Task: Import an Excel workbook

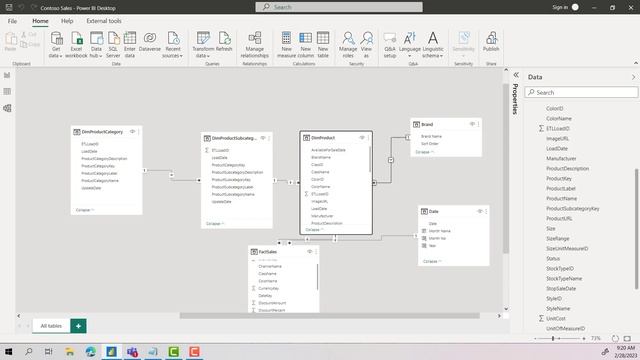Action: (x=76, y=45)
